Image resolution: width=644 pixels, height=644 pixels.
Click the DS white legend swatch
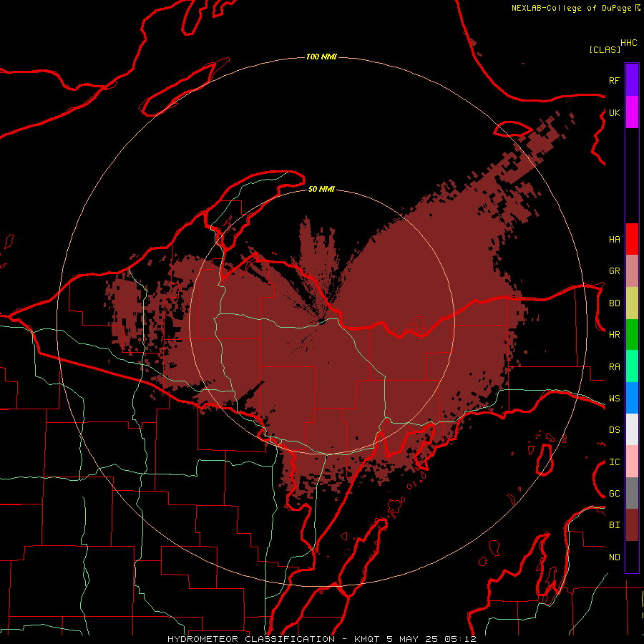[x=632, y=429]
